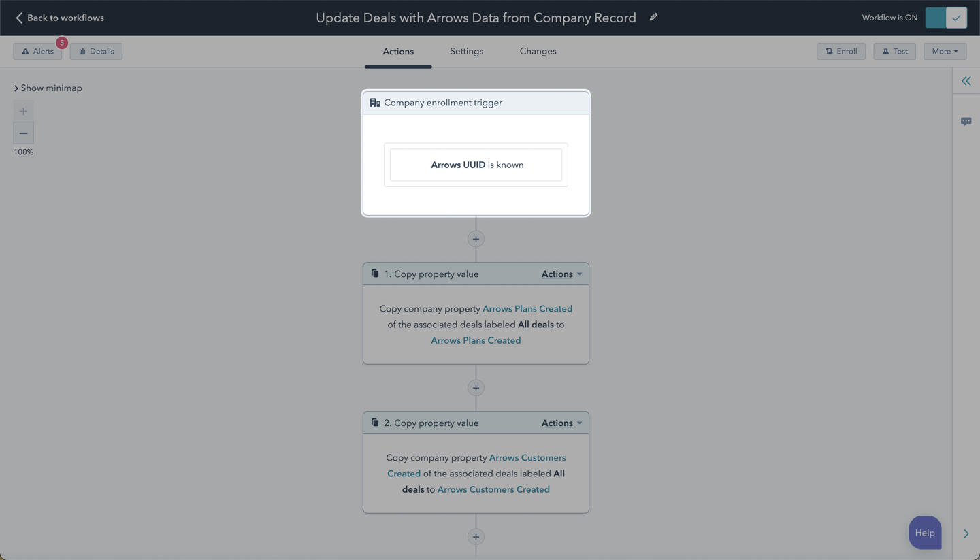
Task: Switch to the Changes tab
Action: [x=538, y=51]
